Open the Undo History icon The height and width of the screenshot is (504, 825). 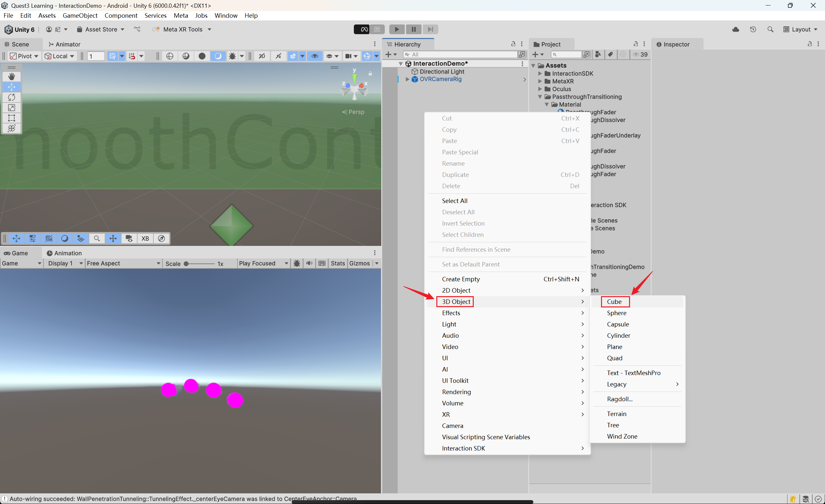[753, 29]
